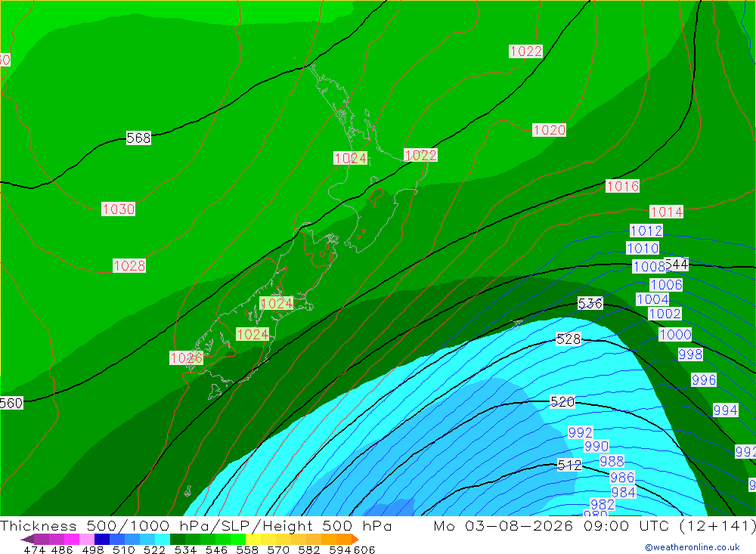
Task: Click the 558 legend value
Action: (x=247, y=549)
